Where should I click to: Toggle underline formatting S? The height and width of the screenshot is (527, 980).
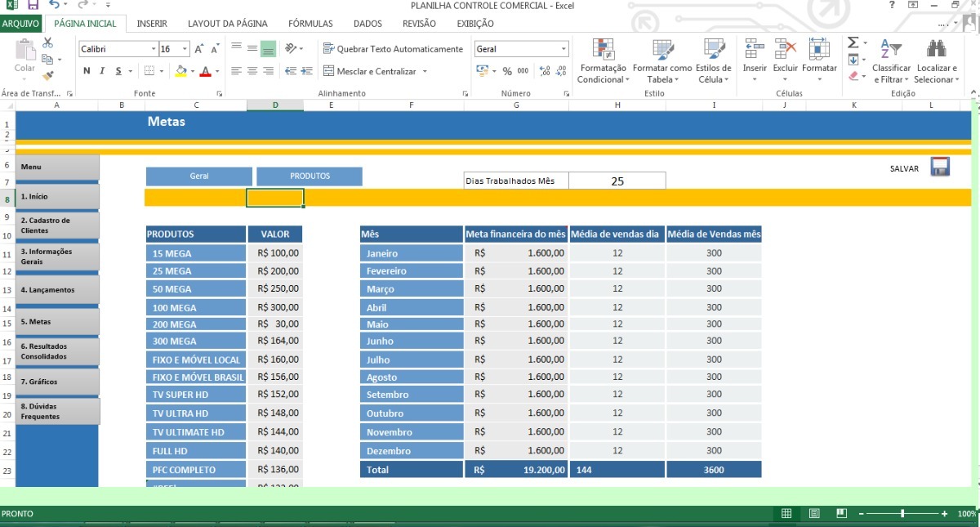coord(118,71)
